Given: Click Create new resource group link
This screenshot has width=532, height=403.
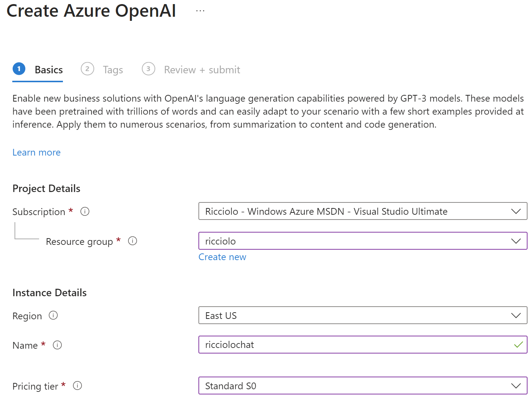Looking at the screenshot, I should click(222, 257).
